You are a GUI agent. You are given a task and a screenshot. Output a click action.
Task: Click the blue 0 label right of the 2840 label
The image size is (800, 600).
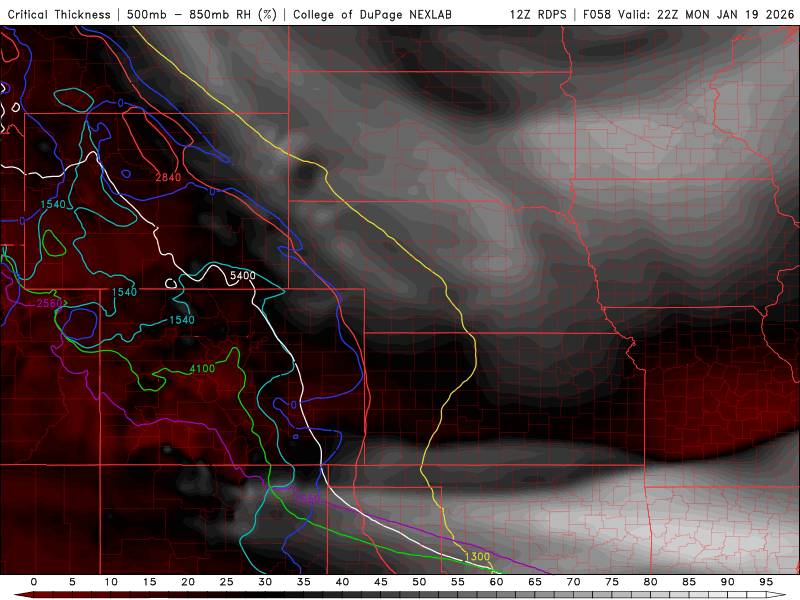(212, 192)
